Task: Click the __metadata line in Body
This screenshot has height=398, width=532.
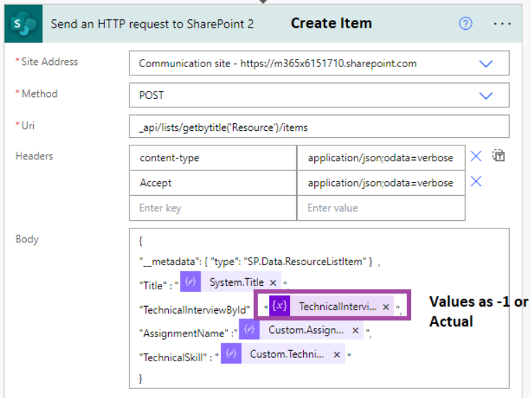Action: 259,262
